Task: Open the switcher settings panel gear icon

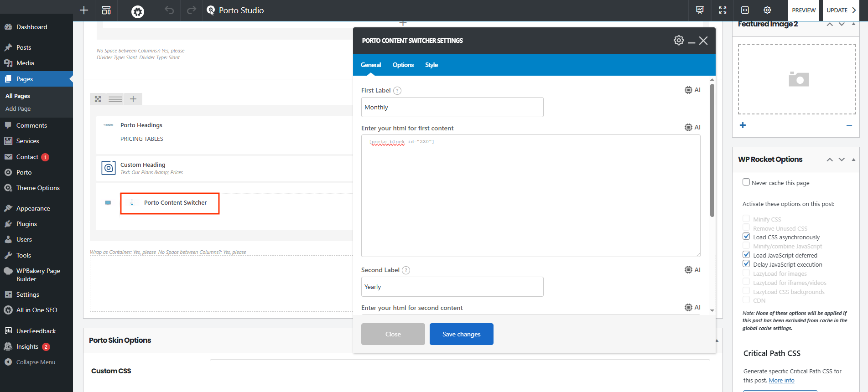Action: [679, 40]
